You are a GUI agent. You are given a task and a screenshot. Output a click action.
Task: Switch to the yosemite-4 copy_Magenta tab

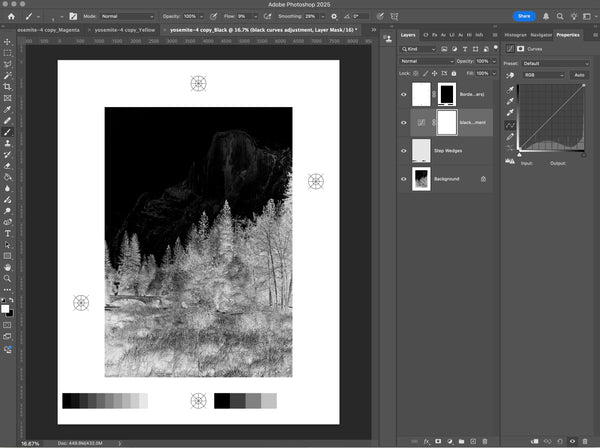(48, 30)
